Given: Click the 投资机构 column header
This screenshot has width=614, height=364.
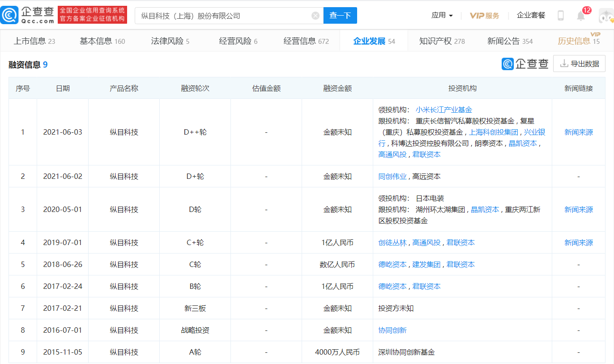Looking at the screenshot, I should [x=462, y=88].
